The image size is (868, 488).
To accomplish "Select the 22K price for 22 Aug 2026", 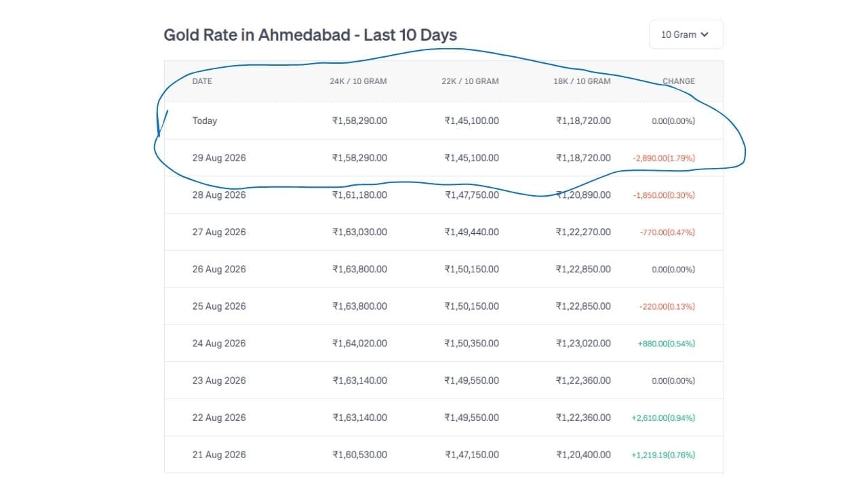I will click(471, 418).
